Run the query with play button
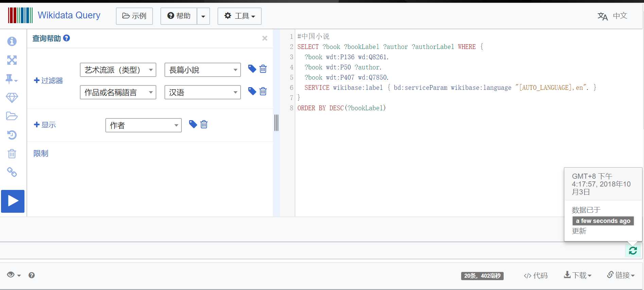This screenshot has height=290, width=644. click(x=13, y=201)
